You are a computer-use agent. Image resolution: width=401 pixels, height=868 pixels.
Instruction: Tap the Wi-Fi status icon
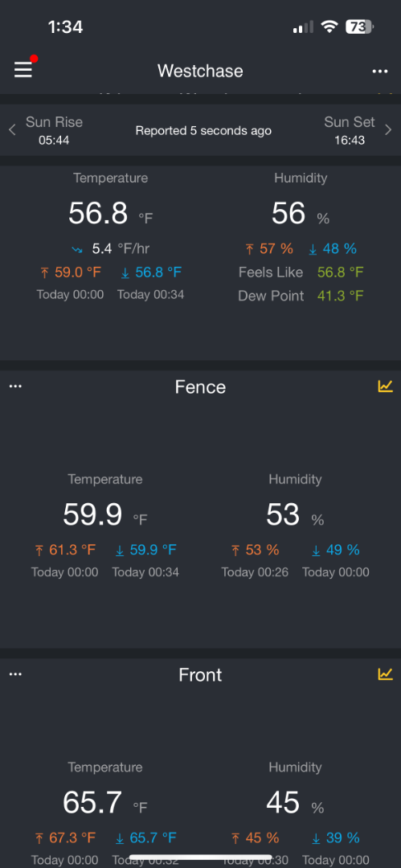pos(330,27)
